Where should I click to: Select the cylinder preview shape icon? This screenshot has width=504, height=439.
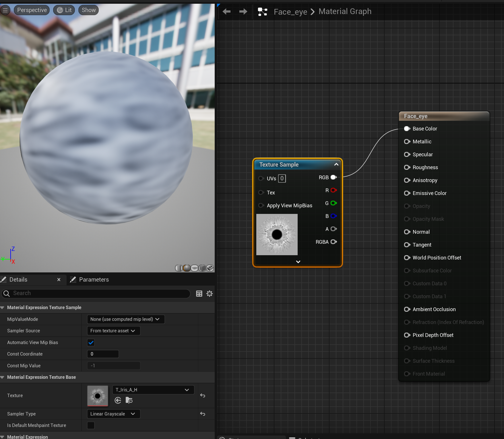tap(179, 268)
